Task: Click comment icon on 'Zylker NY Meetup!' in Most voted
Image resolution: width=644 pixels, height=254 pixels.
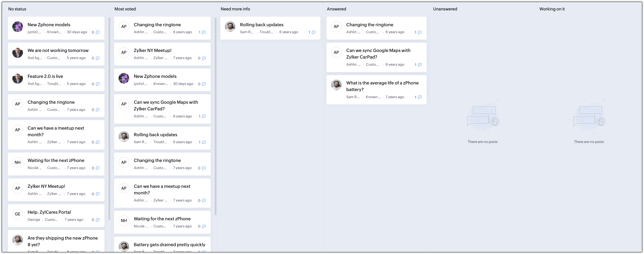Action: 204,58
